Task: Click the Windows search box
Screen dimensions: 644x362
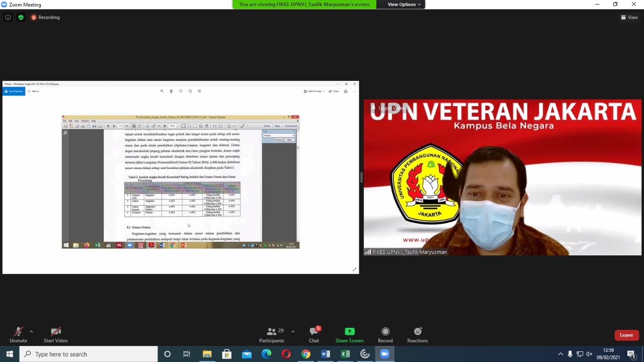Action: [90, 354]
